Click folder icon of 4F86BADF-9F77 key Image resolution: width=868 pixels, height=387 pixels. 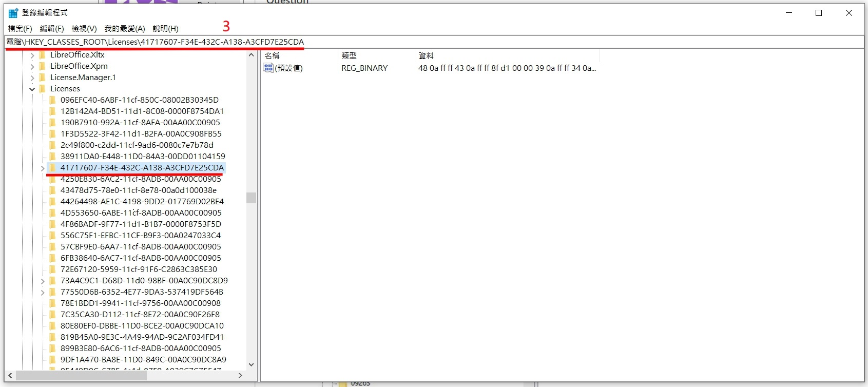(x=52, y=224)
